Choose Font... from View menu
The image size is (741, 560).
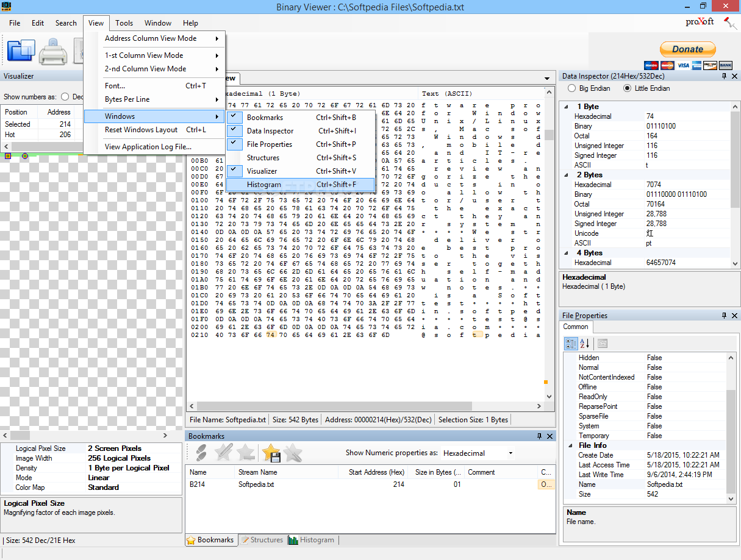point(154,86)
